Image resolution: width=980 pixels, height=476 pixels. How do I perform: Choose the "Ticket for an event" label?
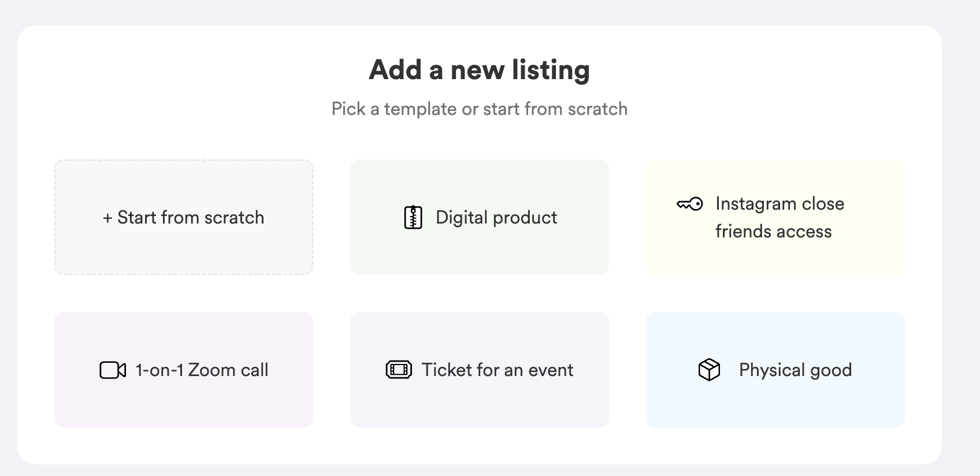498,370
